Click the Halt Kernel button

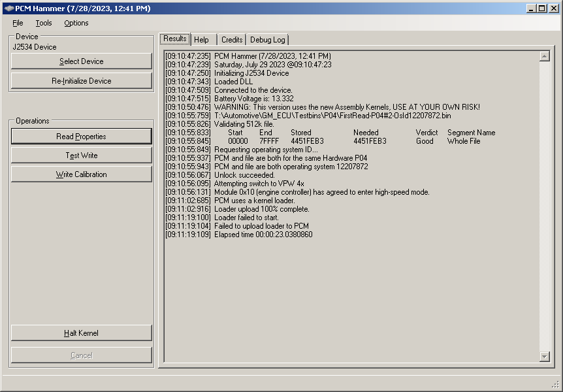[x=82, y=333]
